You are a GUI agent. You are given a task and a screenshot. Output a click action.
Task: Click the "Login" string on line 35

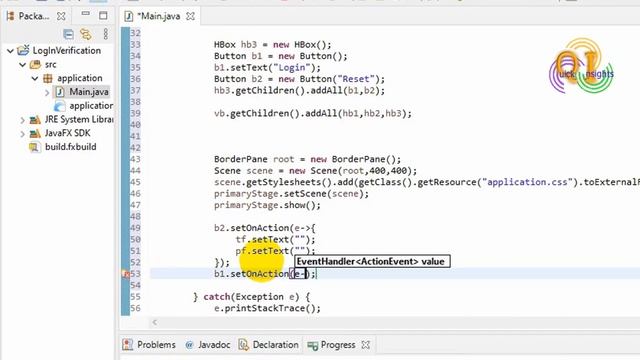pyautogui.click(x=292, y=67)
